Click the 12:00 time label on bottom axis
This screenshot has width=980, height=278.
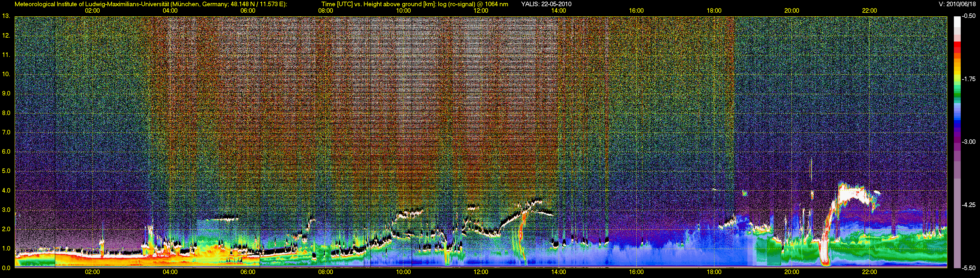click(481, 272)
